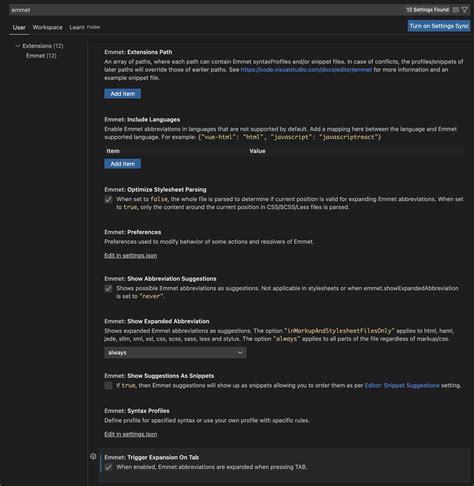This screenshot has height=486, width=474.
Task: Select the 'Emmet: Syntax Profiles' setting title
Action: pos(137,411)
